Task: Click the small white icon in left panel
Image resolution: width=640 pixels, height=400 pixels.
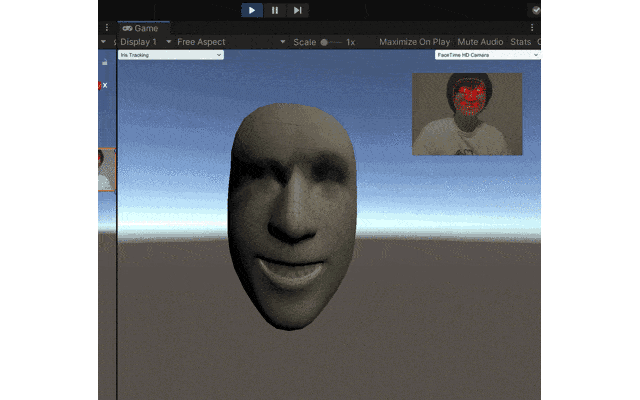Action: (x=104, y=62)
